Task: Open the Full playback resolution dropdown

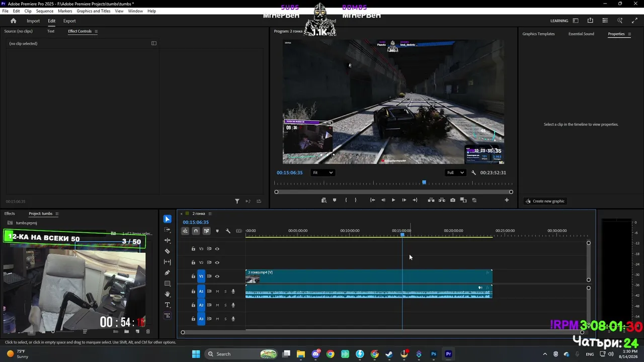Action: click(456, 172)
